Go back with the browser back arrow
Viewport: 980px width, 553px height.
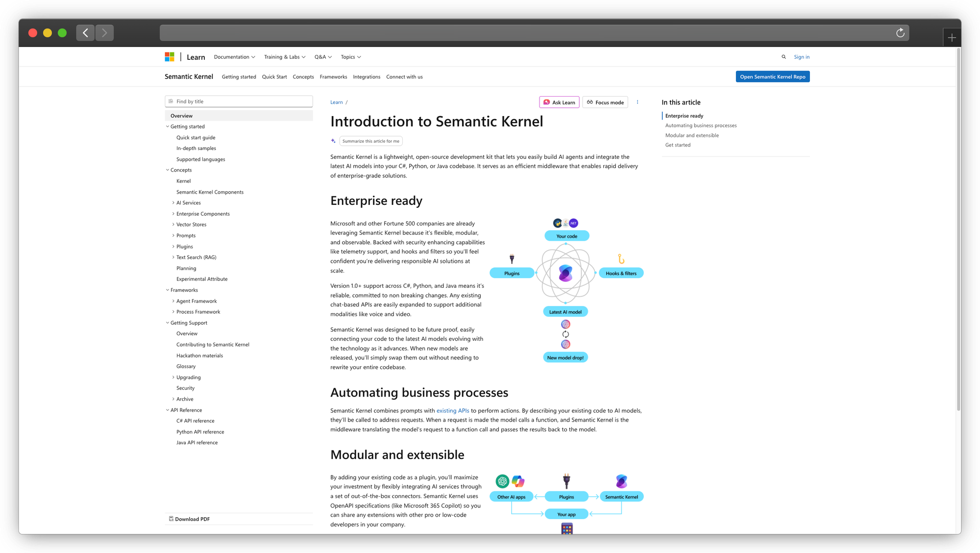pos(85,33)
